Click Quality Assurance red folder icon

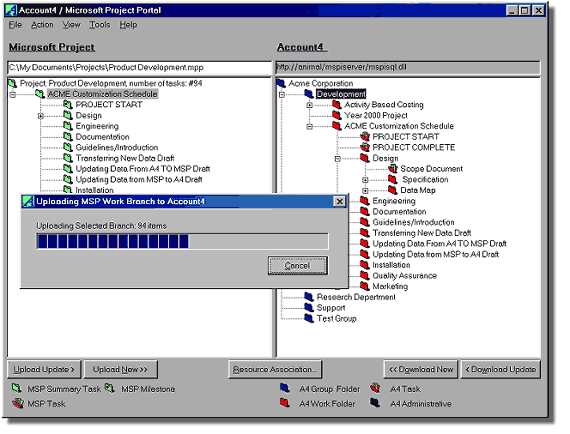pos(365,276)
